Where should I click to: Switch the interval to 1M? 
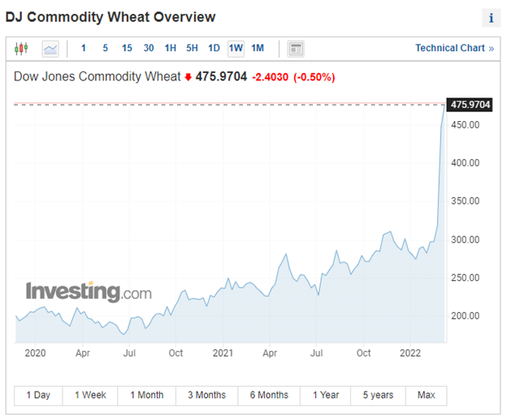258,49
